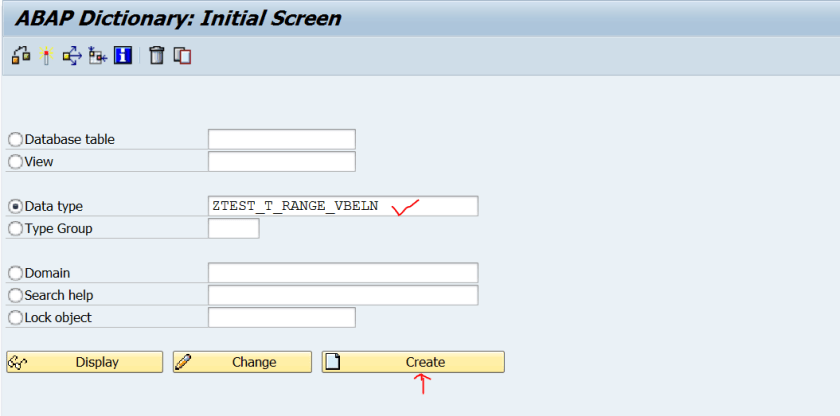The width and height of the screenshot is (840, 416).
Task: Activate object with the magic wand icon
Action: [45, 56]
